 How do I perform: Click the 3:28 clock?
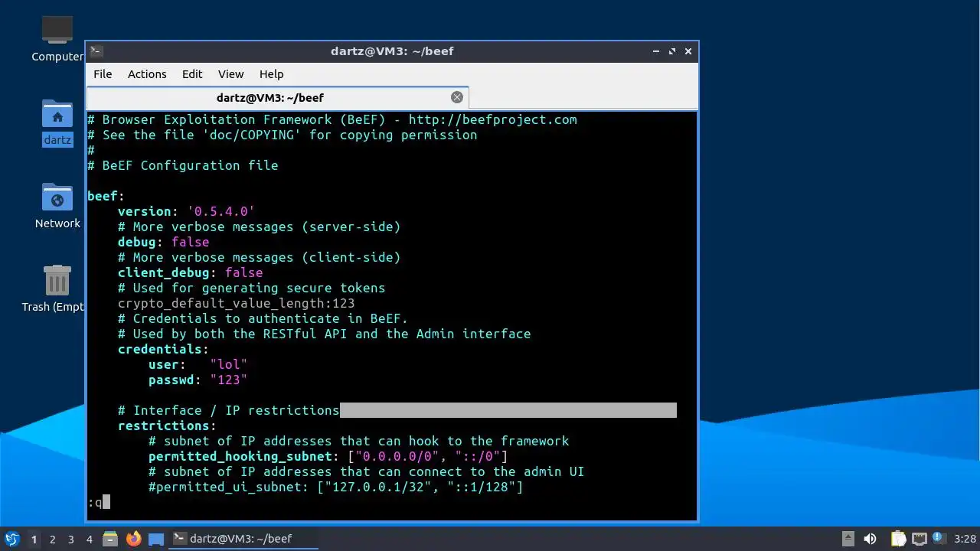965,539
